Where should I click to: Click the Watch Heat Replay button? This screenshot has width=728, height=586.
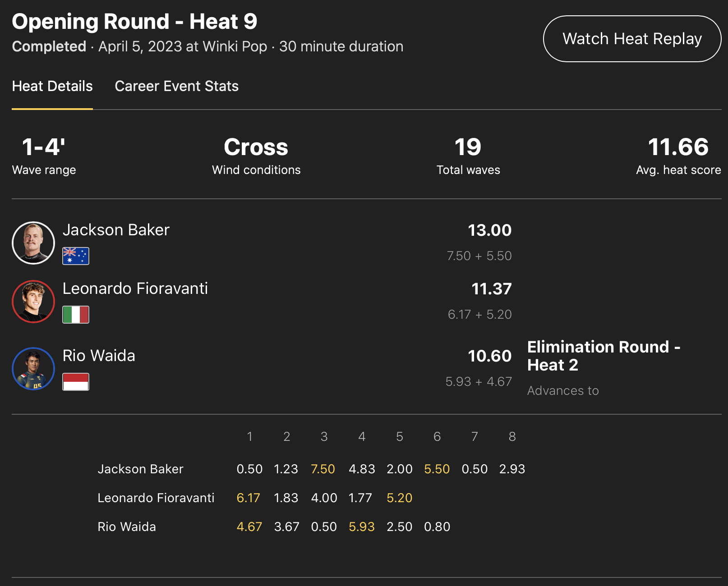pyautogui.click(x=632, y=39)
